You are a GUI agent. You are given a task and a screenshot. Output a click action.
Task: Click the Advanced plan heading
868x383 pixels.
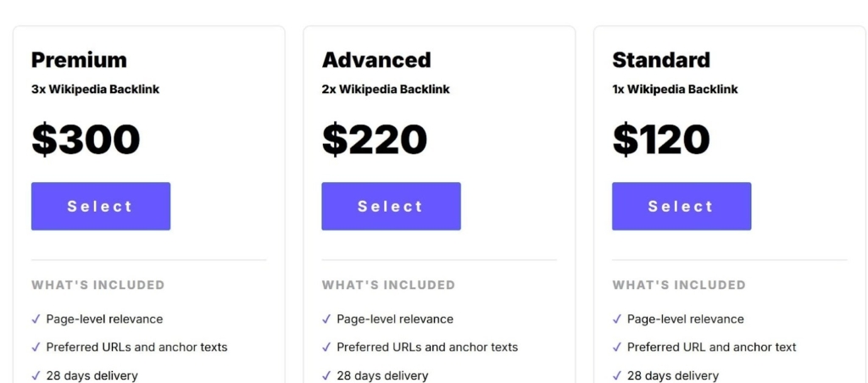[376, 60]
